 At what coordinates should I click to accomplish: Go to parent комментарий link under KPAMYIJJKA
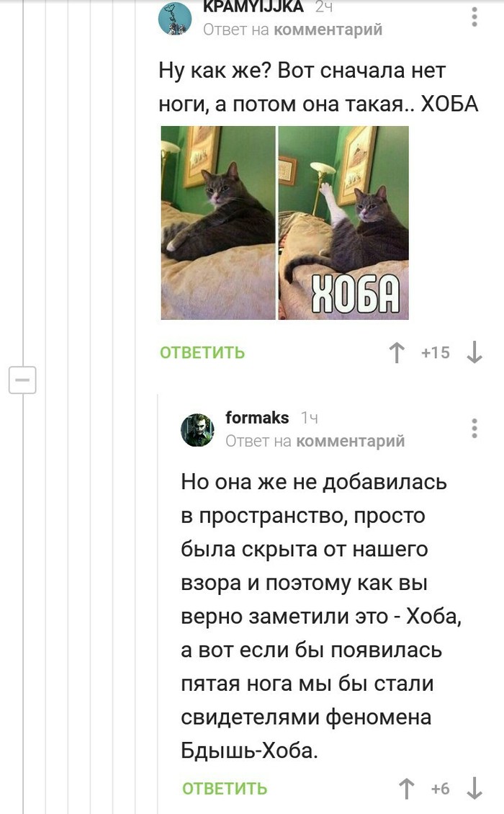(x=328, y=30)
